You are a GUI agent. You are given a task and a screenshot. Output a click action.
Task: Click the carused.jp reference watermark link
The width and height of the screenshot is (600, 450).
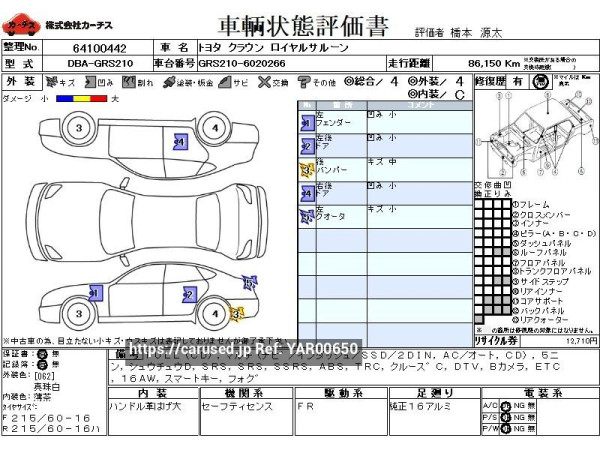click(244, 349)
